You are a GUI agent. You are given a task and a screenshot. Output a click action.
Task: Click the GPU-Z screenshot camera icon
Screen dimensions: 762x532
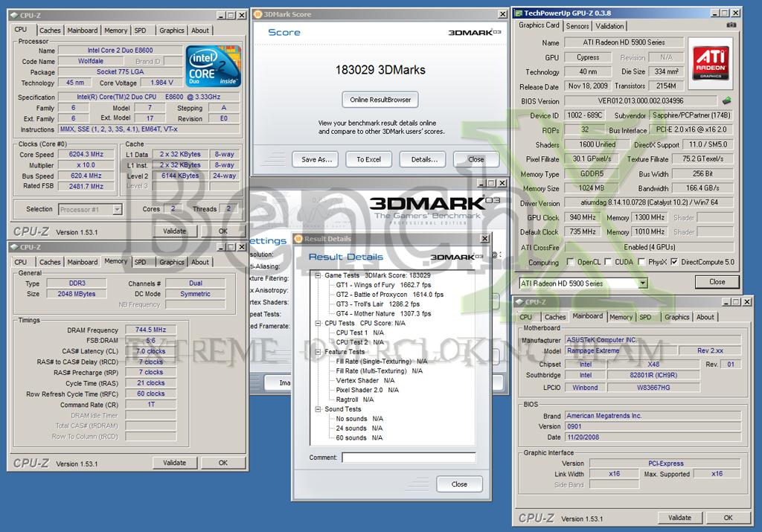731,25
